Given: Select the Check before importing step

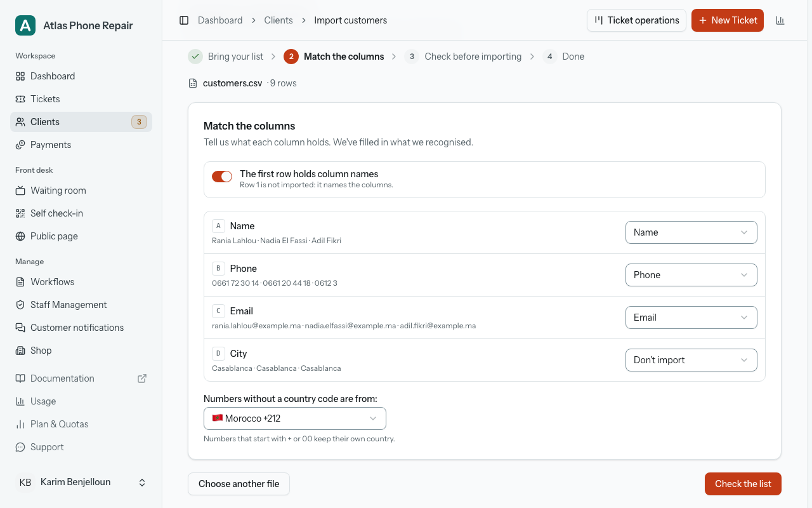Looking at the screenshot, I should click(463, 57).
